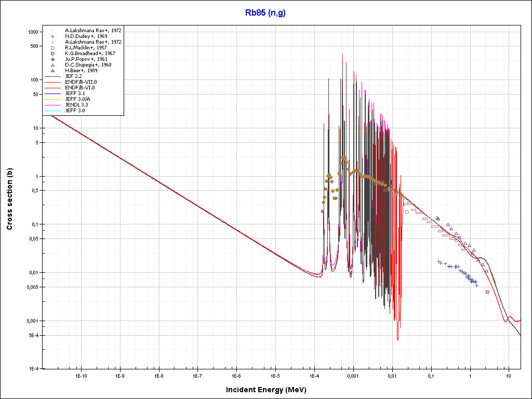Click the filled triangle marker for H.Beer+, 1989
This screenshot has height=399, width=532.
pyautogui.click(x=53, y=71)
